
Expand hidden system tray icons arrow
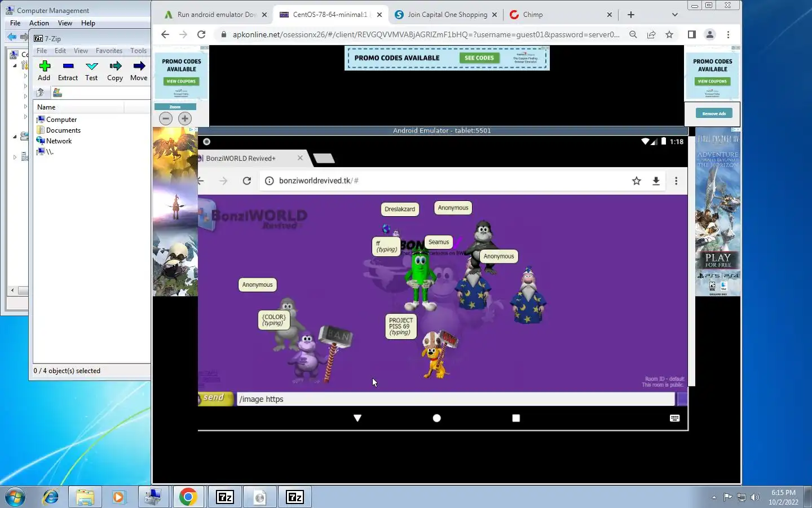[714, 497]
